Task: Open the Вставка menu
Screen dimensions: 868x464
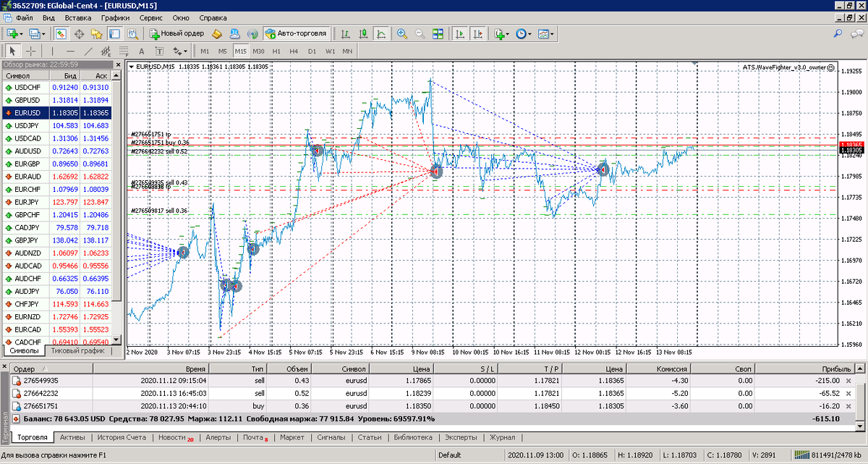Action: pos(78,17)
